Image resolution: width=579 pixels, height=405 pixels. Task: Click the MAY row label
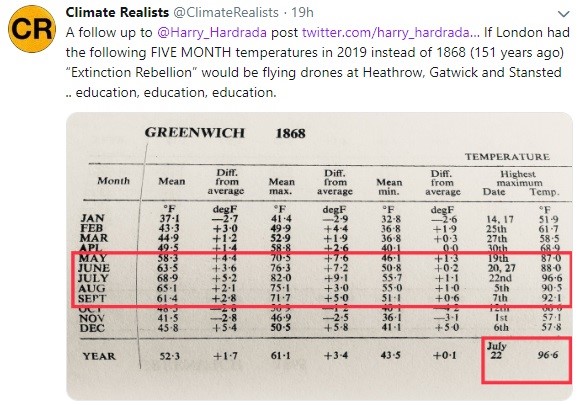pyautogui.click(x=93, y=258)
